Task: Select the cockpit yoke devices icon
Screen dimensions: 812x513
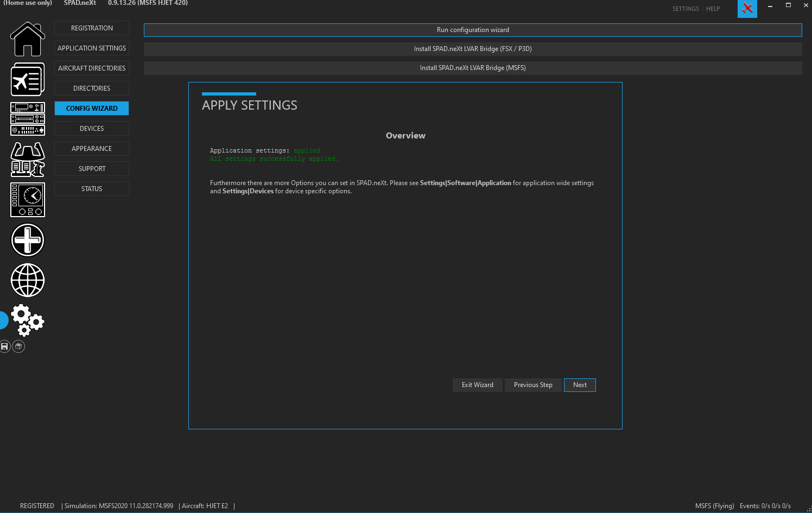Action: click(28, 160)
